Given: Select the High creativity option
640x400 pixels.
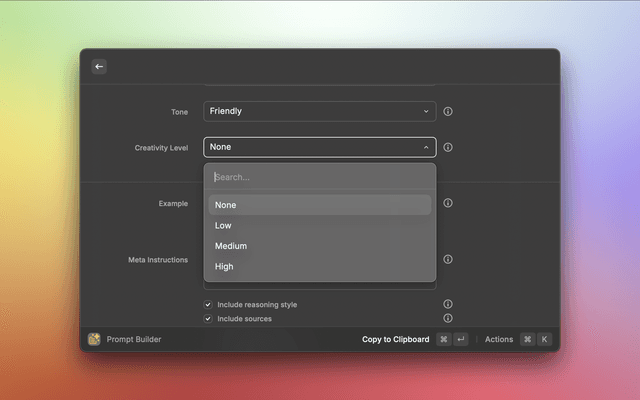Looking at the screenshot, I should tap(319, 267).
